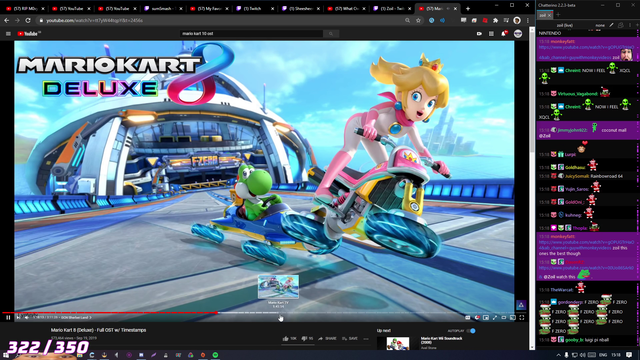640x360 pixels.
Task: Show hidden system tray icons
Action: pyautogui.click(x=558, y=355)
